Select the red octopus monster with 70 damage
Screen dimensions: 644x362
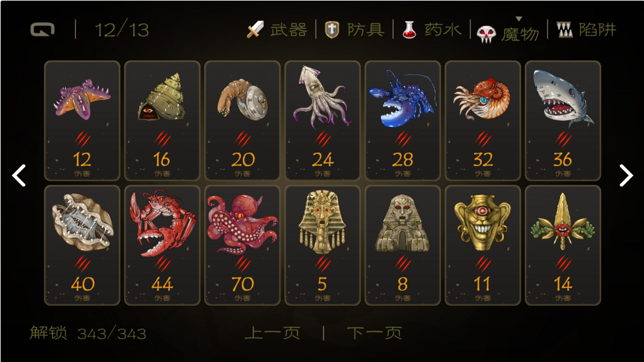click(242, 245)
